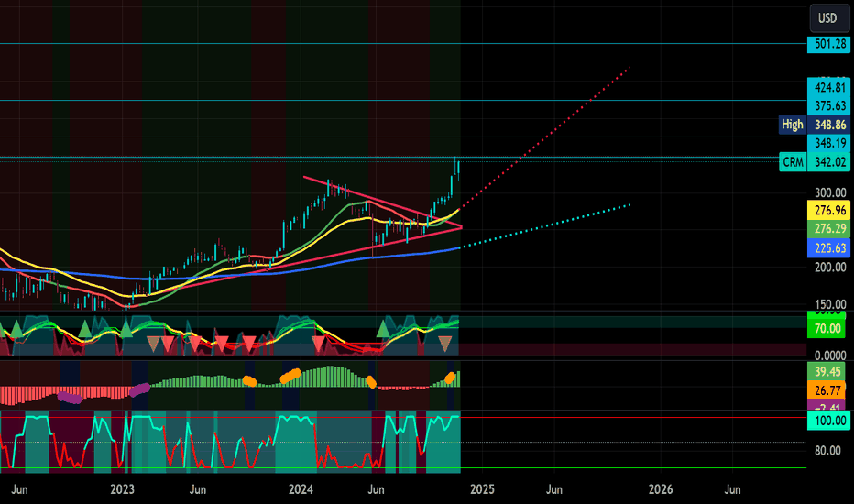Click the 0.0000 indicator scale label
The width and height of the screenshot is (854, 504).
pyautogui.click(x=830, y=356)
